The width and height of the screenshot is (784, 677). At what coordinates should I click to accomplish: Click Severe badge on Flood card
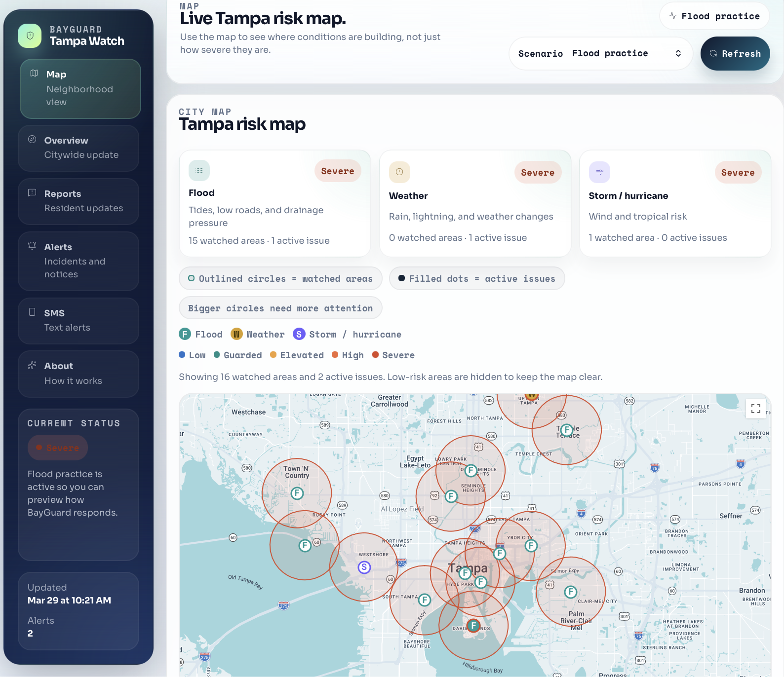(x=338, y=171)
